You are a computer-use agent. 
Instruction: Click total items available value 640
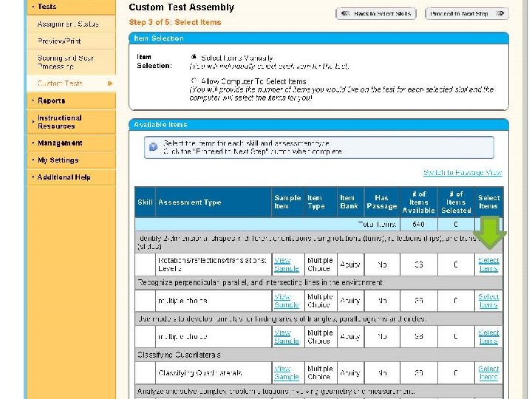(419, 225)
